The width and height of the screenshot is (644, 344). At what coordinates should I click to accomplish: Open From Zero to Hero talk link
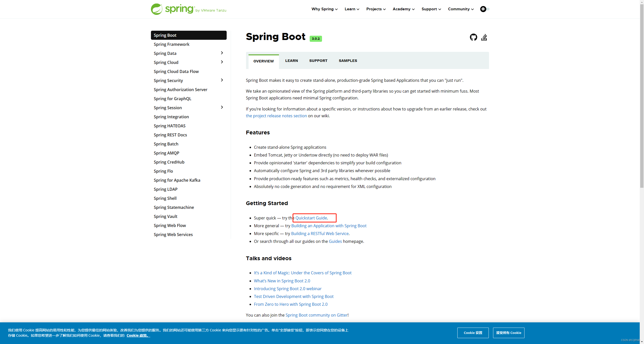coord(291,304)
